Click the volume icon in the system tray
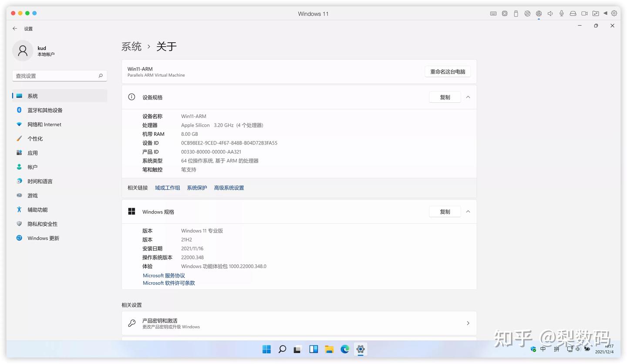Image resolution: width=627 pixels, height=364 pixels. (577, 349)
